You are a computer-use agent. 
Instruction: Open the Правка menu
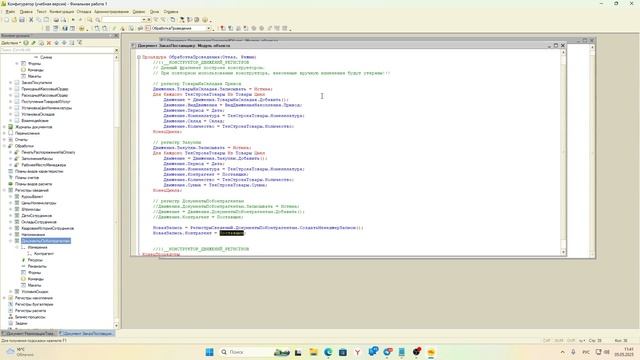pyautogui.click(x=26, y=12)
